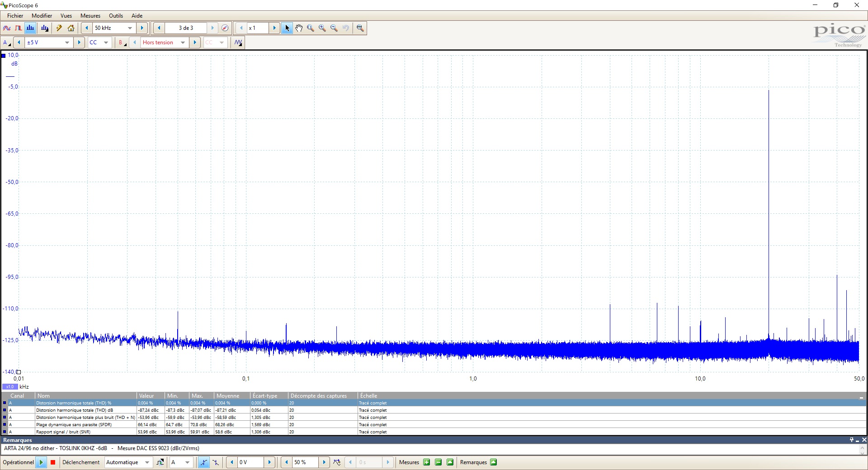The width and height of the screenshot is (868, 470).
Task: Click the green start capture button
Action: 41,462
